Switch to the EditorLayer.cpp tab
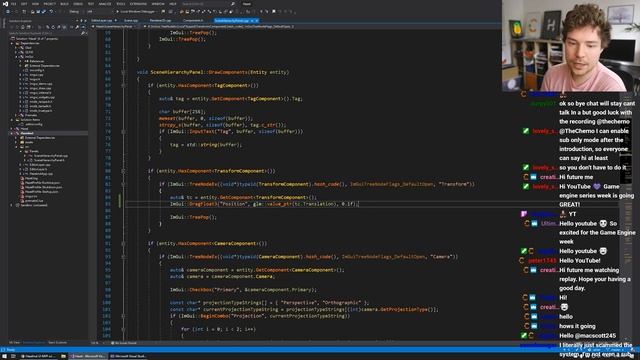Screen dimensions: 640x360 click(x=101, y=20)
